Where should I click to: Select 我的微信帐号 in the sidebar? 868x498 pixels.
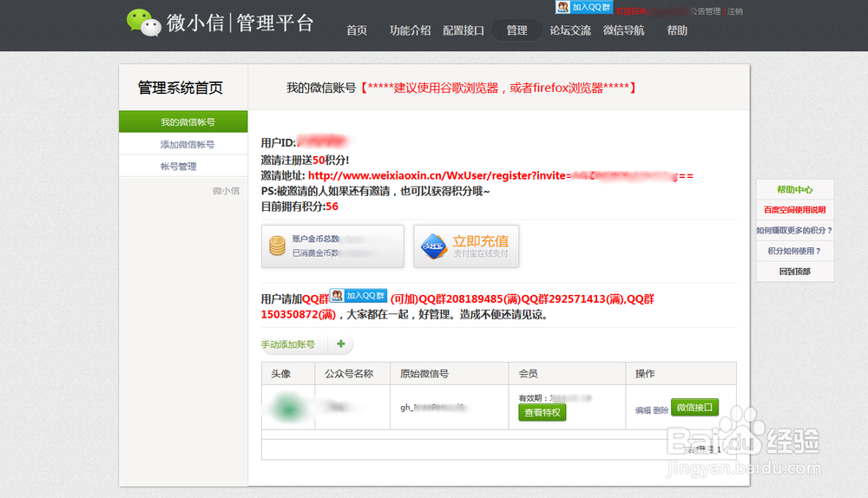click(183, 121)
